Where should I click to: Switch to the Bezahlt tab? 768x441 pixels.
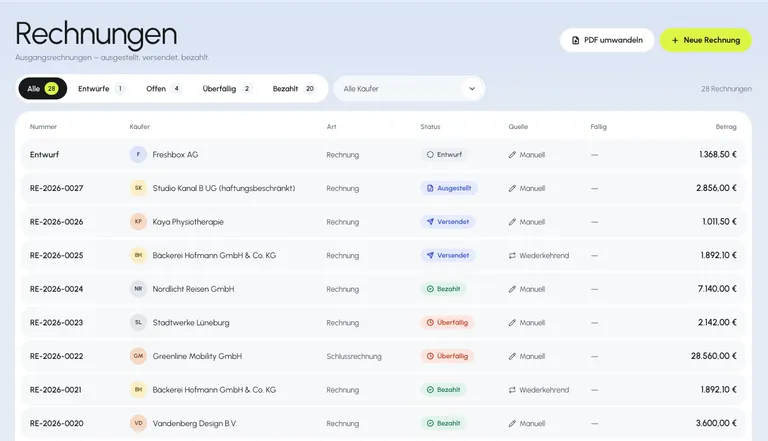(x=293, y=89)
